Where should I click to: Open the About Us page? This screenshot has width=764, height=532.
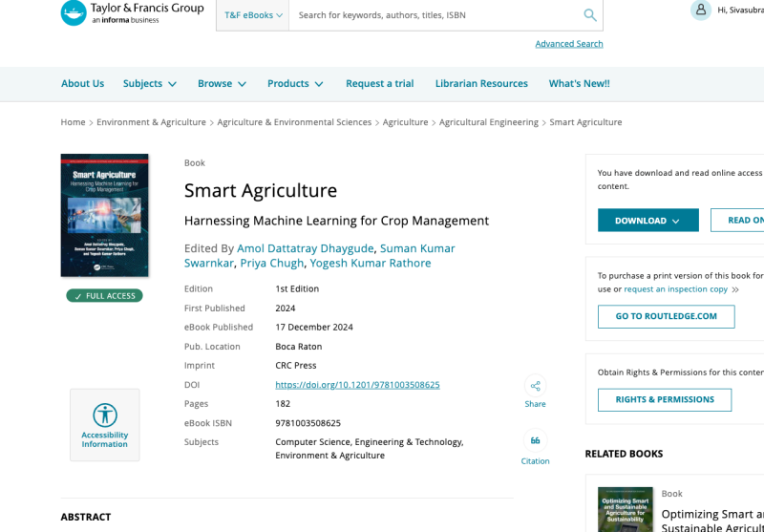[x=82, y=84]
